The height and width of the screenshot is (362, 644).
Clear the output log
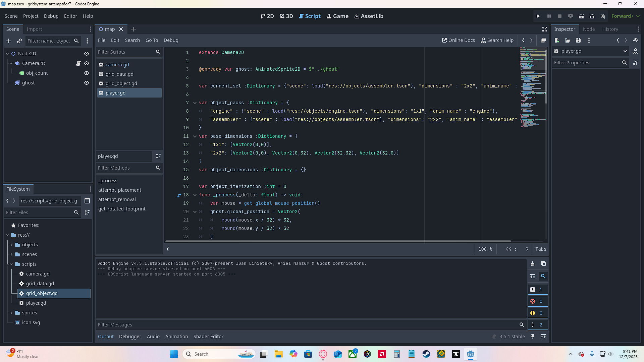(x=533, y=264)
